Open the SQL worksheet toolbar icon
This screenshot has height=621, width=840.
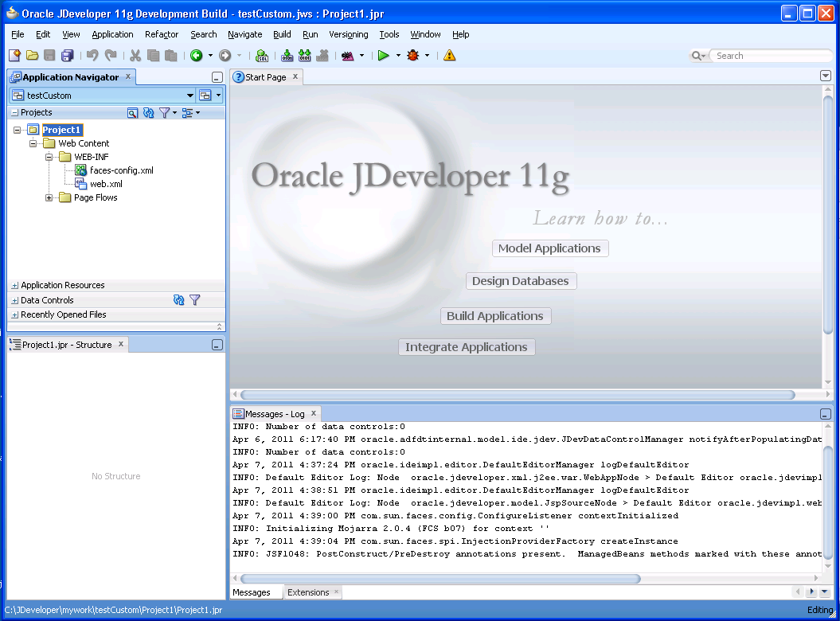262,55
